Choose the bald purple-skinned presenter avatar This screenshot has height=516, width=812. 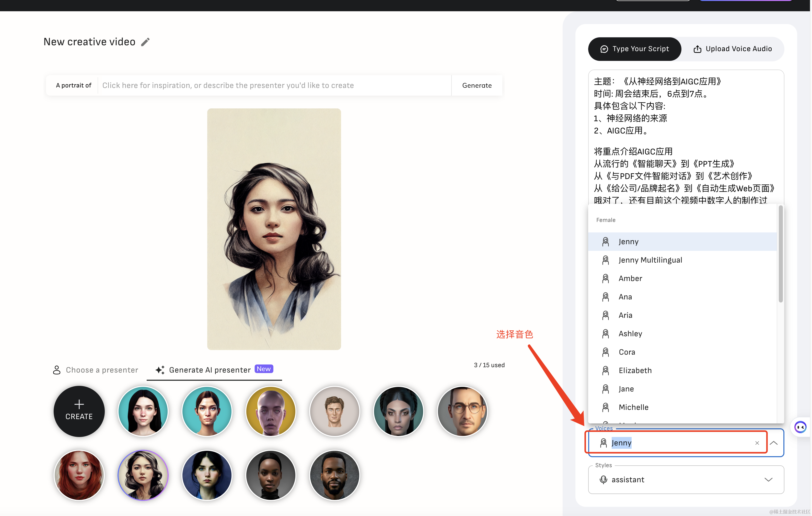pyautogui.click(x=270, y=411)
